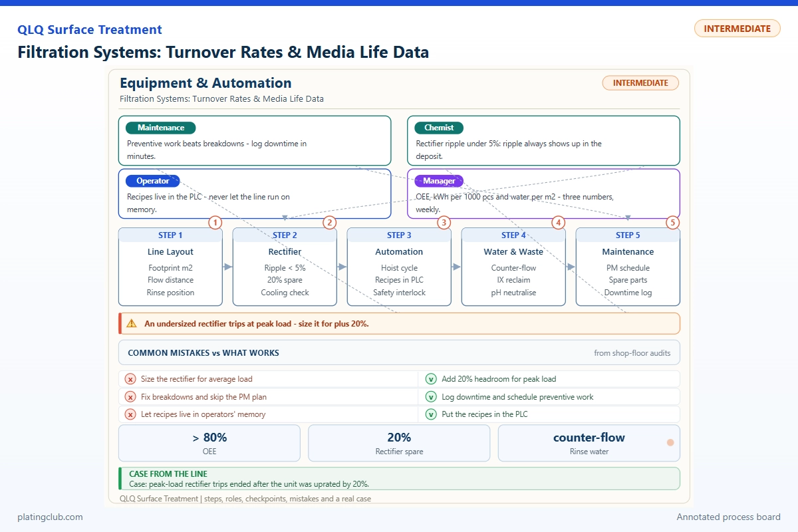
Task: Click 'Hoist cycle' in Step 3
Action: [x=399, y=268]
